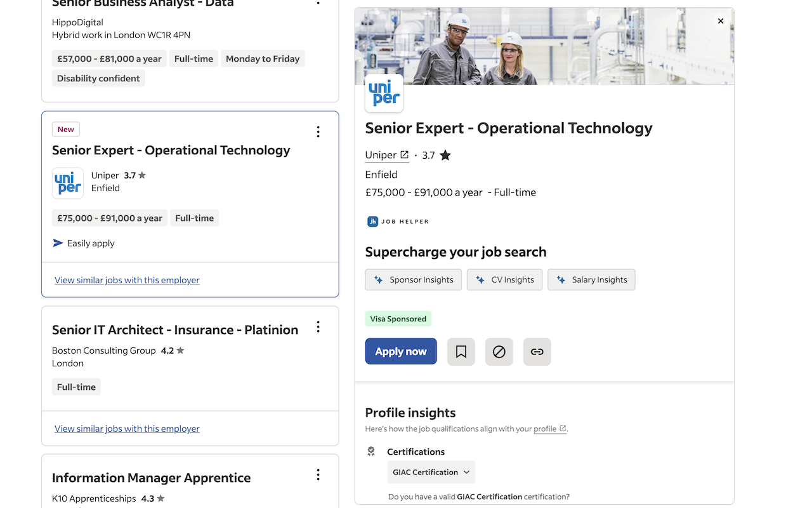This screenshot has height=508, width=812.
Task: Click star rating icon beside 3.7 in details
Action: [x=445, y=155]
